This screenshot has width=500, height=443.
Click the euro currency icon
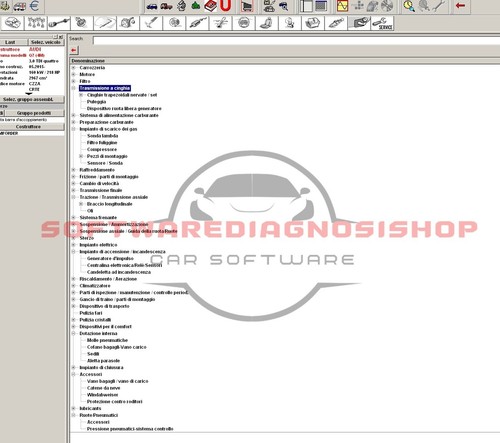click(34, 5)
